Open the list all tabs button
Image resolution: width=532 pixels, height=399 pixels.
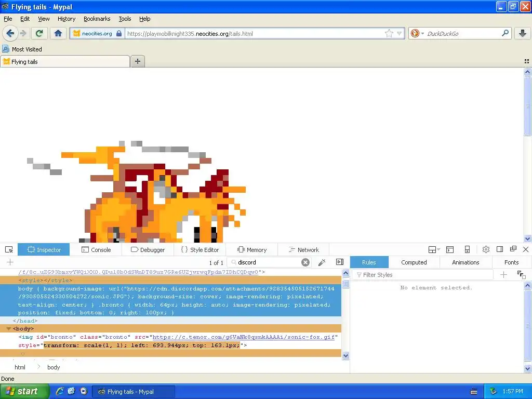[x=527, y=61]
